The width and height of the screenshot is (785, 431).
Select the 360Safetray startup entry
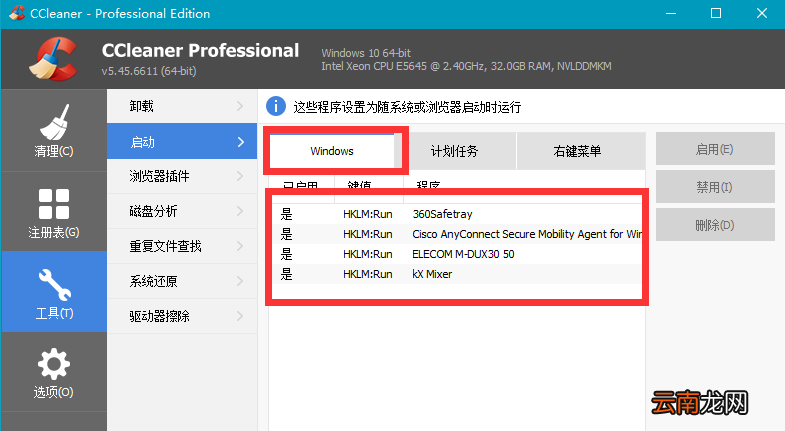pyautogui.click(x=457, y=214)
